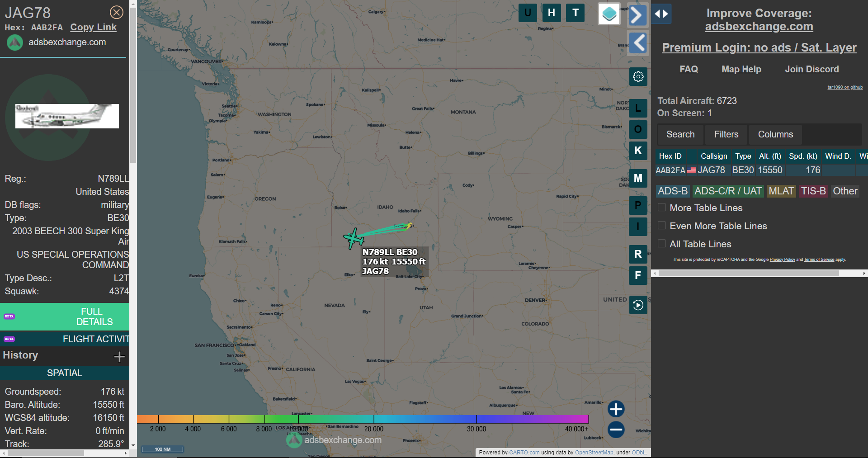The height and width of the screenshot is (458, 868).
Task: Toggle MLAT source filter
Action: point(781,191)
